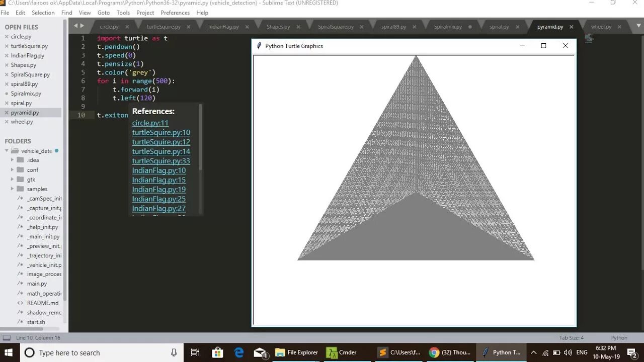Open the Preferences menu
Image resolution: width=644 pixels, height=362 pixels.
pos(175,13)
